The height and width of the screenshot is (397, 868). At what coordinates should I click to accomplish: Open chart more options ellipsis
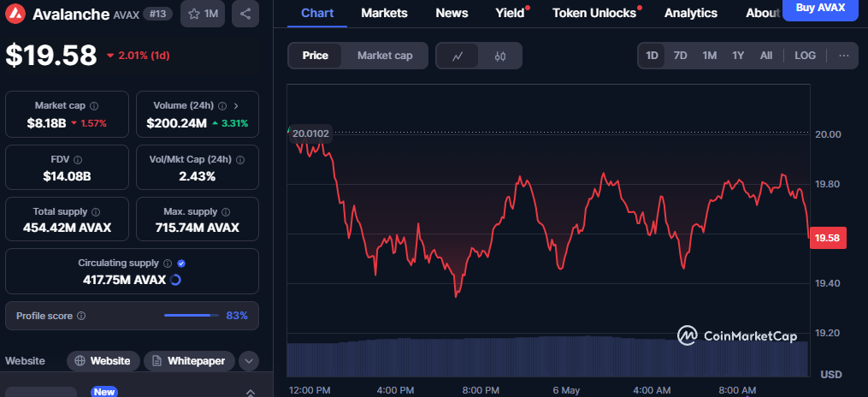(844, 56)
